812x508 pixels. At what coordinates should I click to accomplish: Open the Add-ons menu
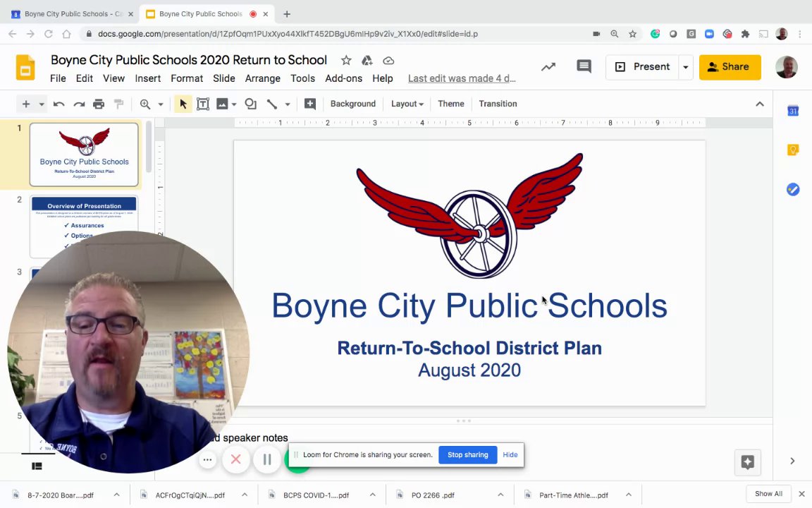[343, 78]
